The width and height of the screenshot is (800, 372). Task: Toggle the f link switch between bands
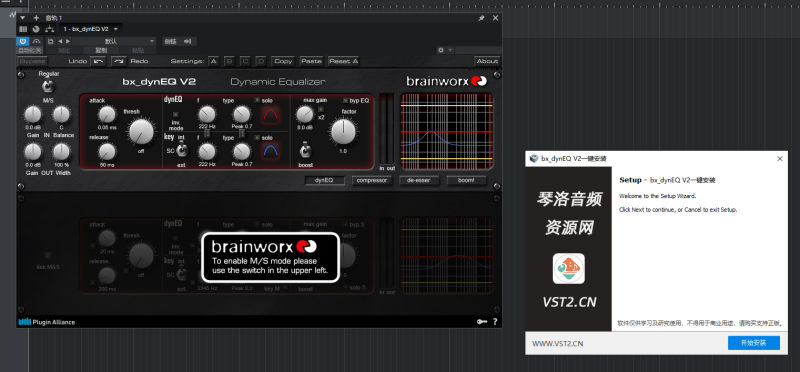coord(207,133)
